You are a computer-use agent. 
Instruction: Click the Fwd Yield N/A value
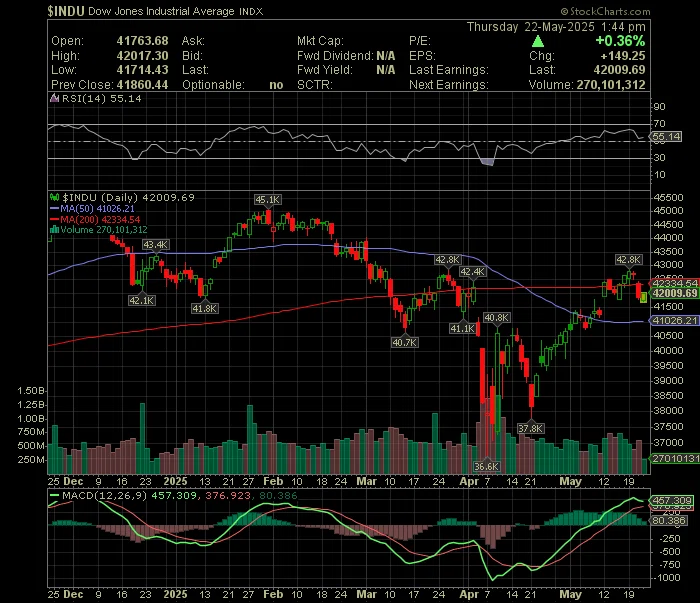click(386, 70)
